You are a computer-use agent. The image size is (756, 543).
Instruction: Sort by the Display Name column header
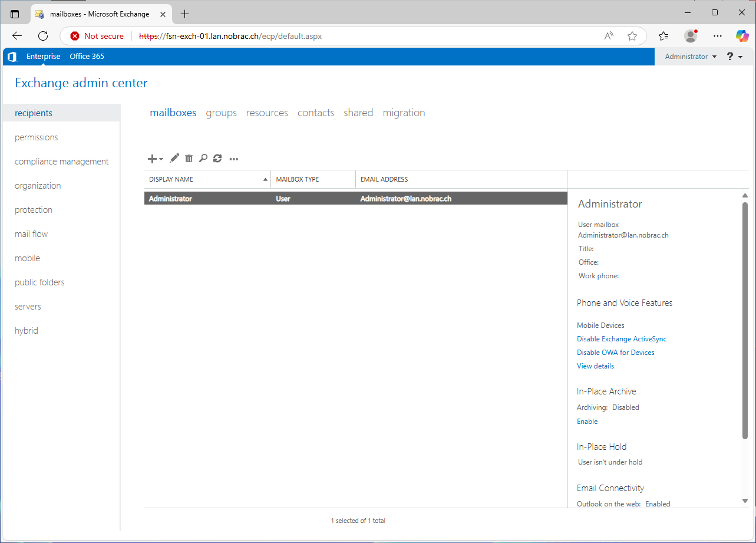(207, 179)
